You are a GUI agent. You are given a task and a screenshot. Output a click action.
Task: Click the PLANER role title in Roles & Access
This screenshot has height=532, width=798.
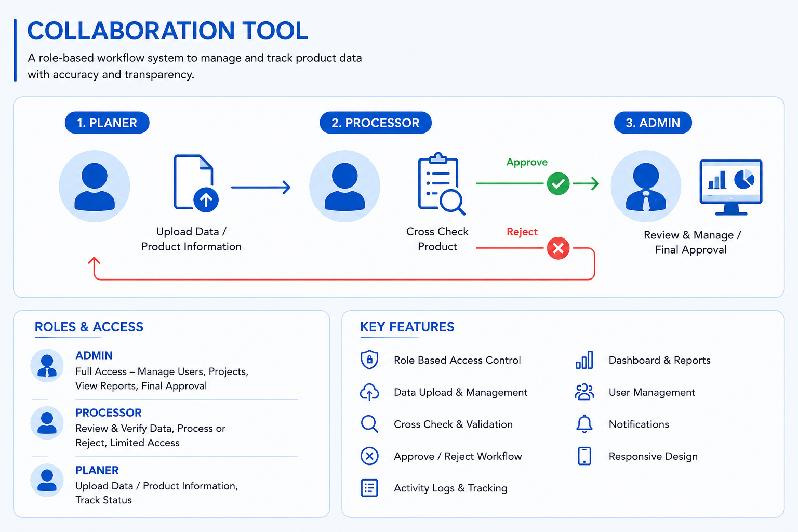(x=97, y=470)
